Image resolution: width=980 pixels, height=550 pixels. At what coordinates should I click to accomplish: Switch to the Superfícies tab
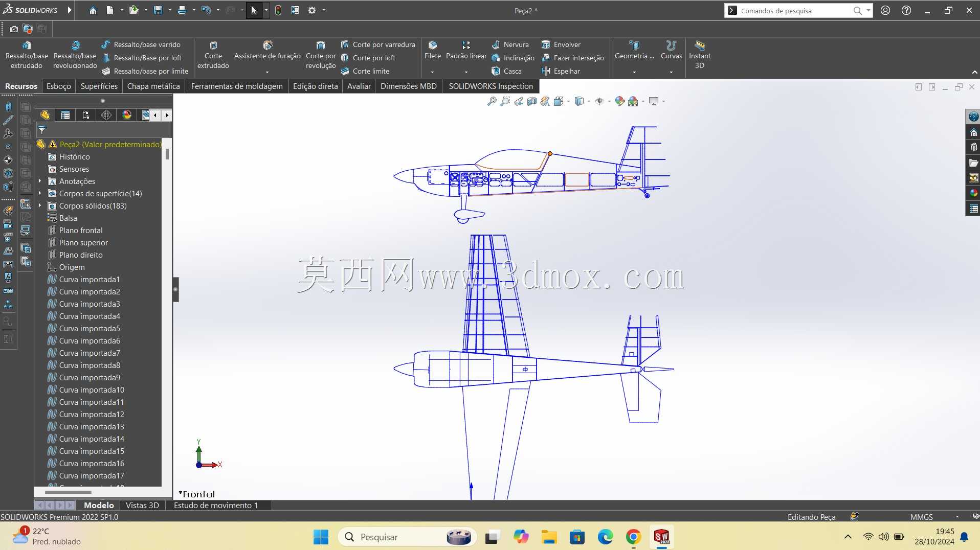(99, 86)
